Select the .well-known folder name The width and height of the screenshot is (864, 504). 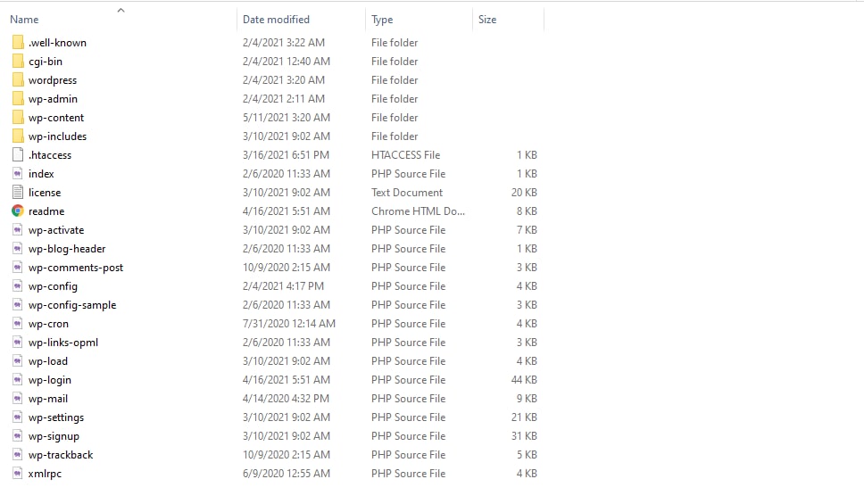(57, 43)
